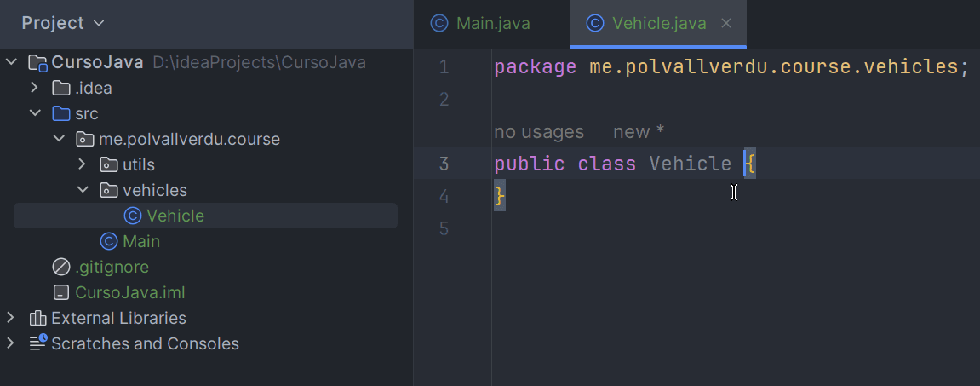Image resolution: width=980 pixels, height=386 pixels.
Task: Select the vehicles package row
Action: [206, 190]
